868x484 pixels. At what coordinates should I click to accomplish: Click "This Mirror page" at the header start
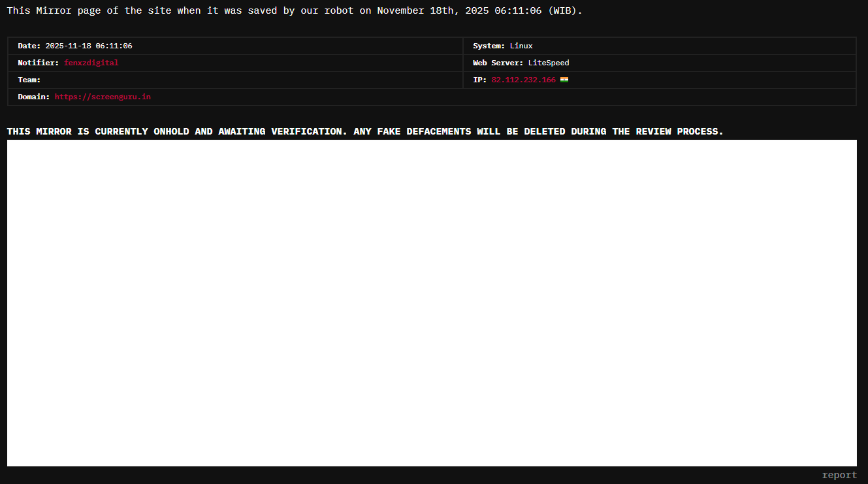point(54,11)
